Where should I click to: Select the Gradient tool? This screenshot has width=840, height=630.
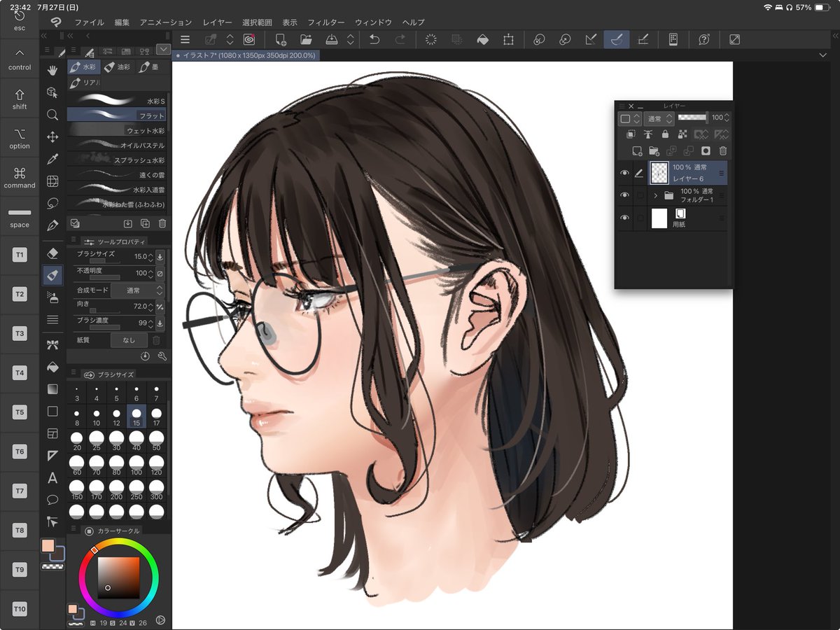coord(52,388)
